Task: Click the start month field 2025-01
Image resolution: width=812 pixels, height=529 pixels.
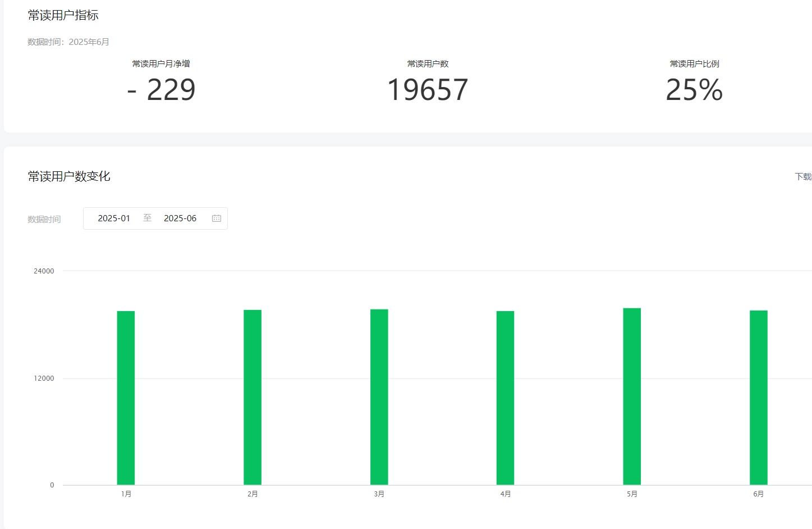Action: pyautogui.click(x=114, y=218)
